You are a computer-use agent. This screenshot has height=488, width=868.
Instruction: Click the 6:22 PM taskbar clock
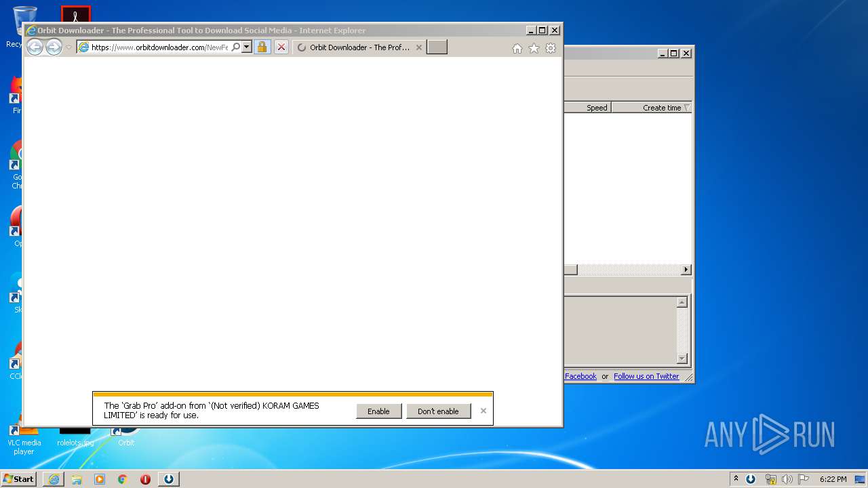tap(833, 479)
